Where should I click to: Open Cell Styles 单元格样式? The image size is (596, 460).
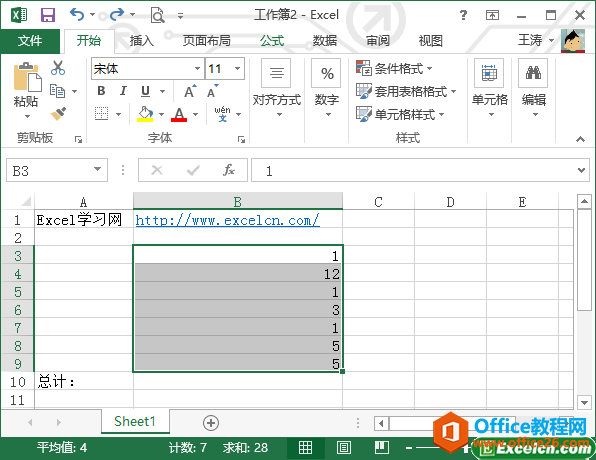400,114
